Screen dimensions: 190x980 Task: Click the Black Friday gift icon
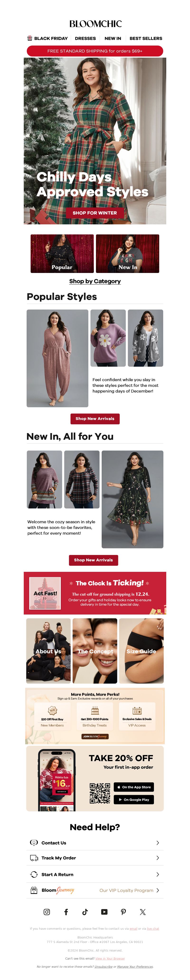[x=30, y=38]
